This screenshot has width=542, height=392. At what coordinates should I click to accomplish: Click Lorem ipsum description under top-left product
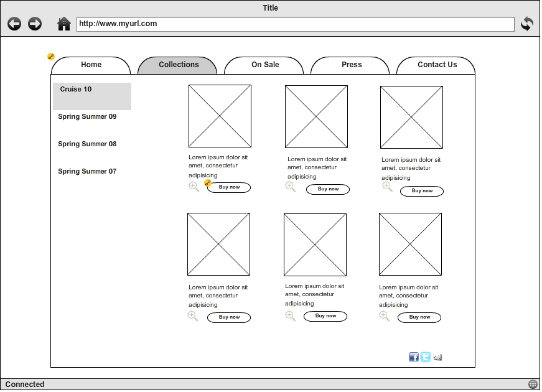pyautogui.click(x=218, y=166)
